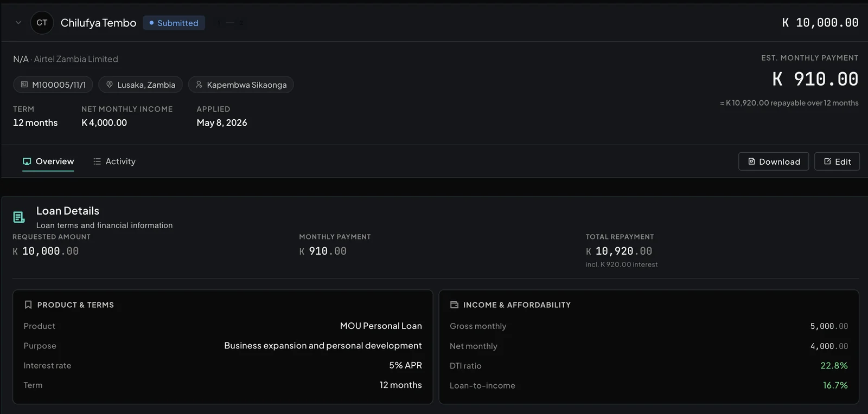Click the header term value 12 months

(x=35, y=123)
